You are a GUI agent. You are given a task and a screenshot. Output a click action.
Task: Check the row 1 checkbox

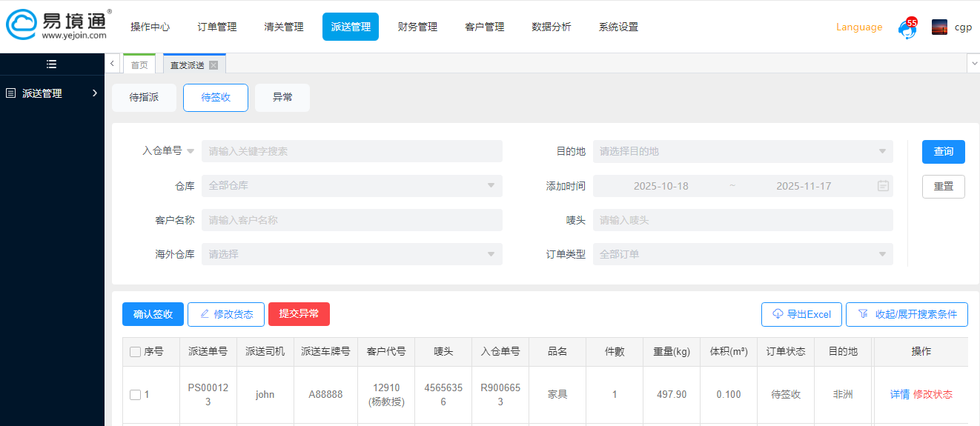pos(135,395)
